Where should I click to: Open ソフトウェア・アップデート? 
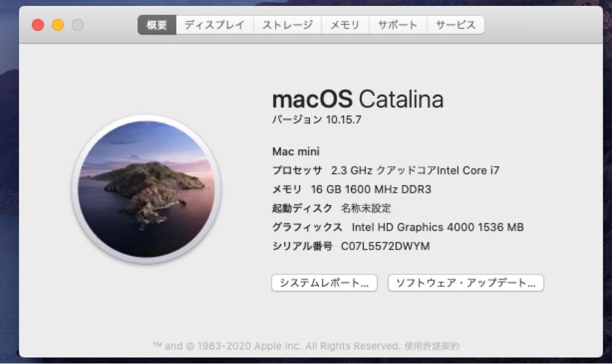[x=465, y=282]
